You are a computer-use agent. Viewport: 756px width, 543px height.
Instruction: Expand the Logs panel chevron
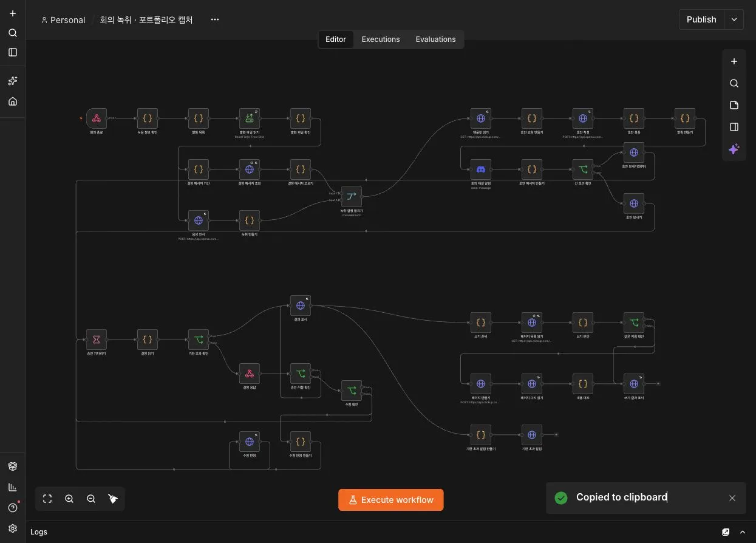[742, 532]
